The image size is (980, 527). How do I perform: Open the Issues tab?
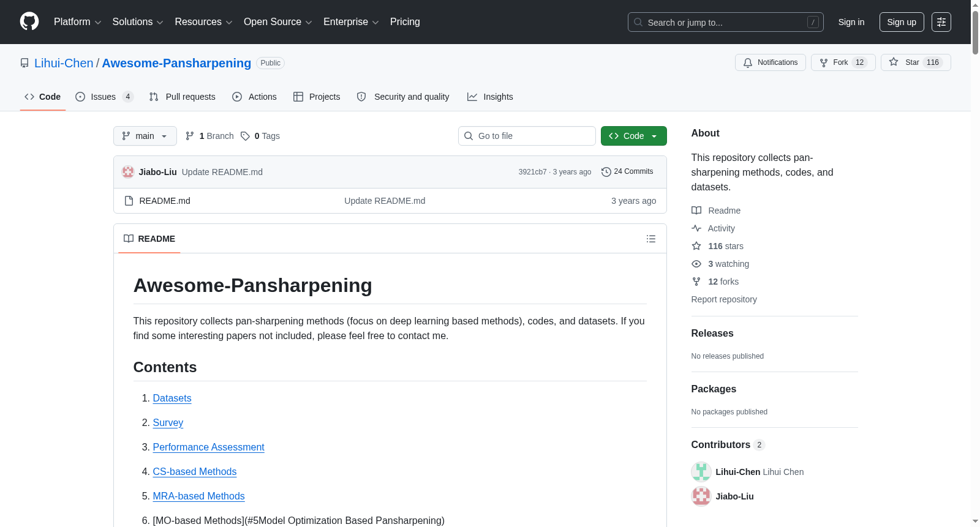pos(104,97)
